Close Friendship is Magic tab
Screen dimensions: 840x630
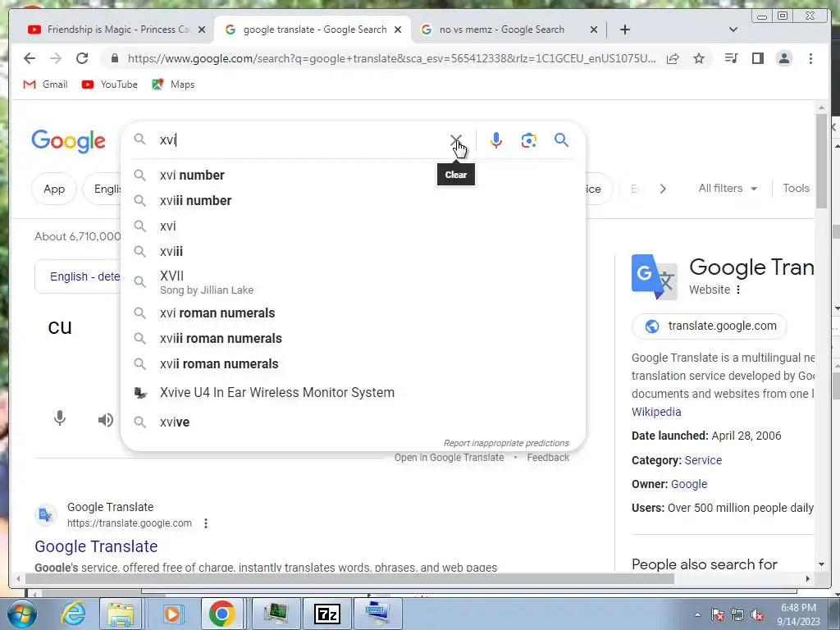(x=202, y=30)
